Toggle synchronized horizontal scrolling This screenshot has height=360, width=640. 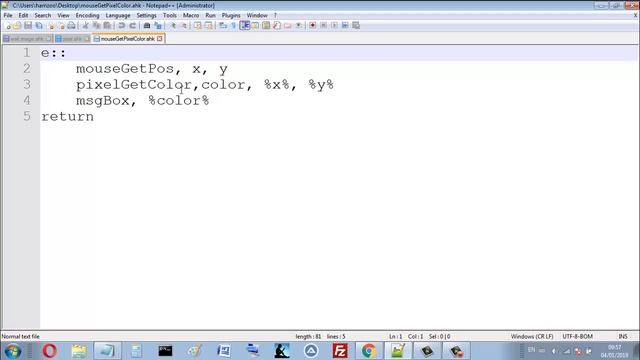pyautogui.click(x=208, y=25)
